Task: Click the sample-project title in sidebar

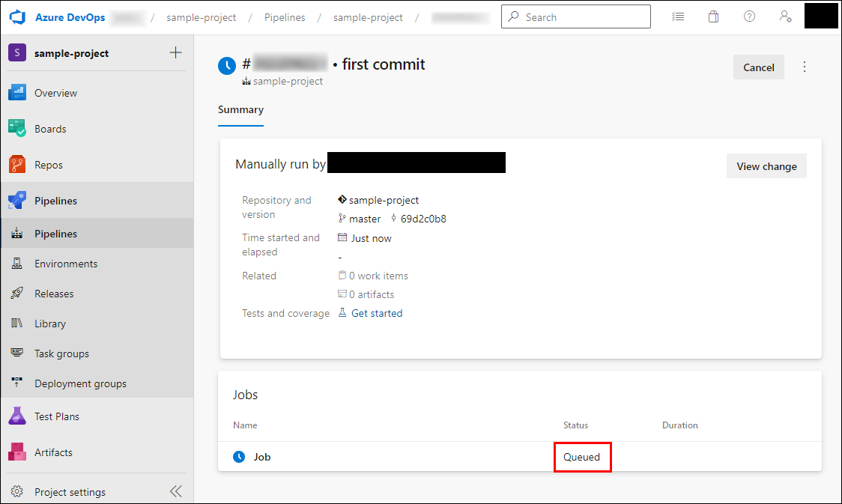Action: [71, 53]
